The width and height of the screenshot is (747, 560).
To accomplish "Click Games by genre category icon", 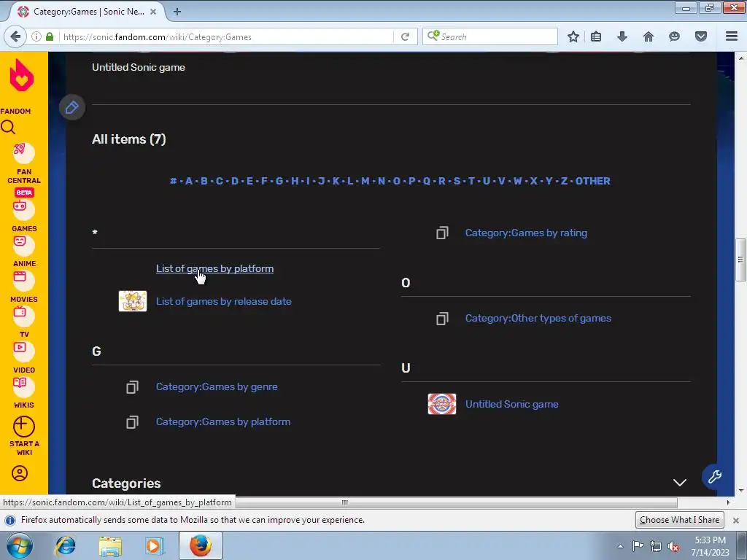I will coord(133,386).
